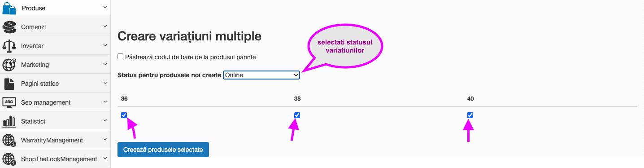Image resolution: width=644 pixels, height=168 pixels.
Task: Uncheck the size 36 variation checkbox
Action: click(x=124, y=115)
